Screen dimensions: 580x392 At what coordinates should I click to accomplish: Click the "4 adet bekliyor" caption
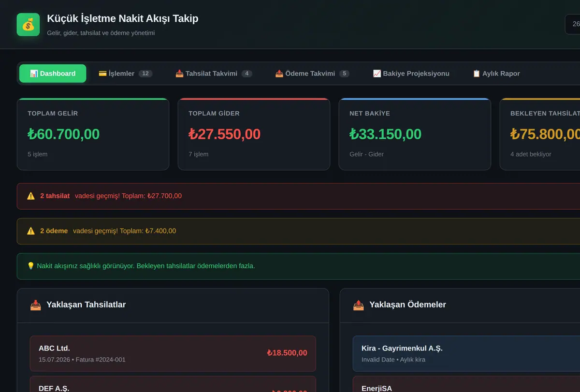531,154
